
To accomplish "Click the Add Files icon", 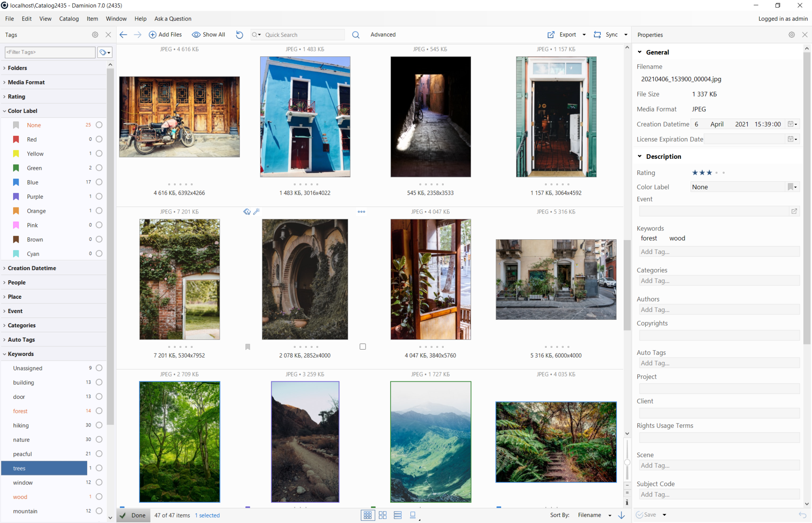I will [x=152, y=35].
